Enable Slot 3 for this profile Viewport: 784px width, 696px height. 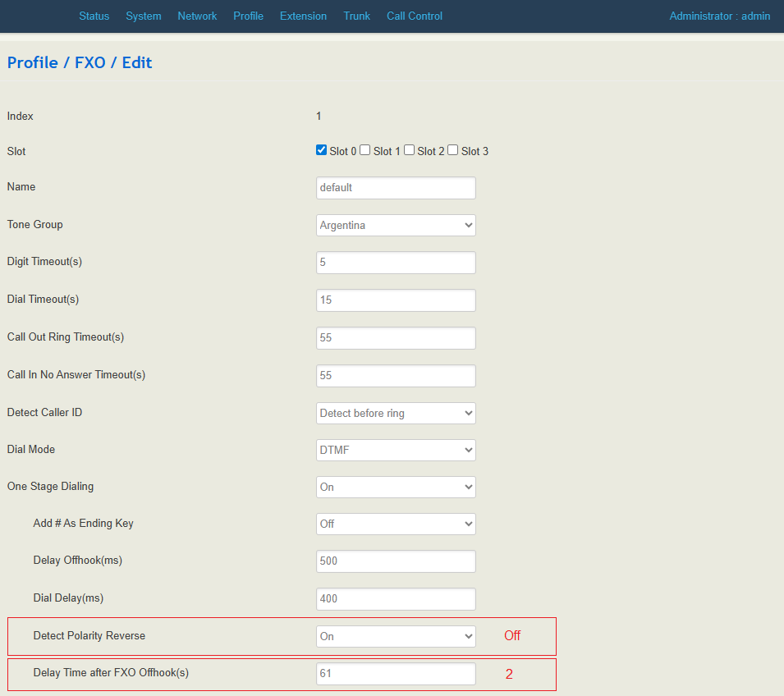coord(453,150)
